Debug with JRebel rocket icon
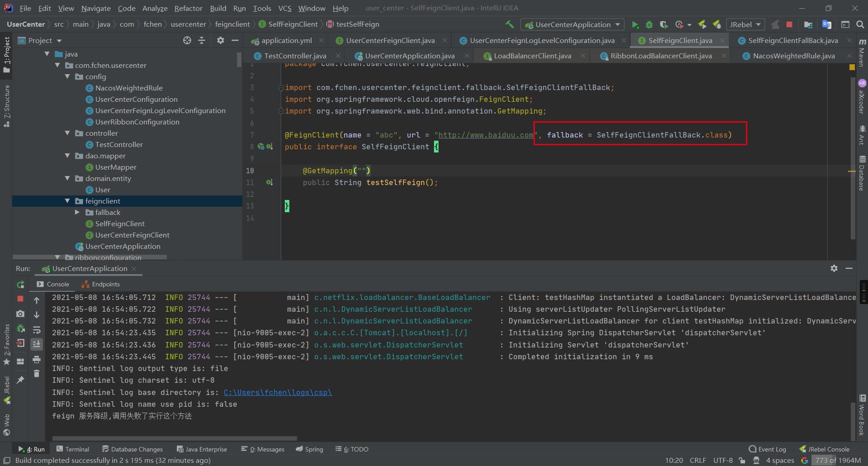 click(717, 24)
